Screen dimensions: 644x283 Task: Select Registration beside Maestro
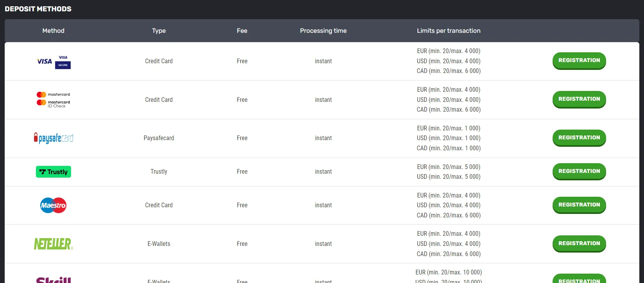579,205
